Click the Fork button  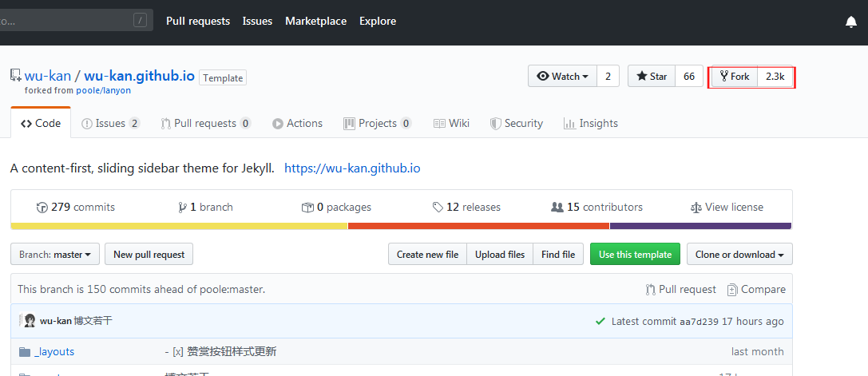735,77
